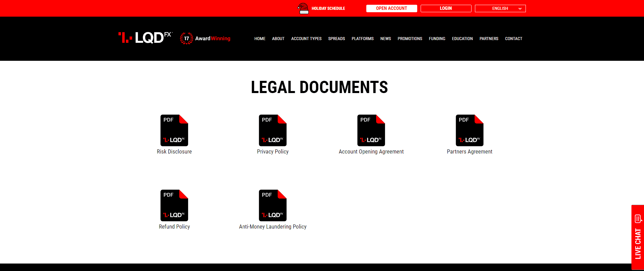The image size is (644, 271).
Task: Click the LQD FX logo
Action: tap(145, 38)
